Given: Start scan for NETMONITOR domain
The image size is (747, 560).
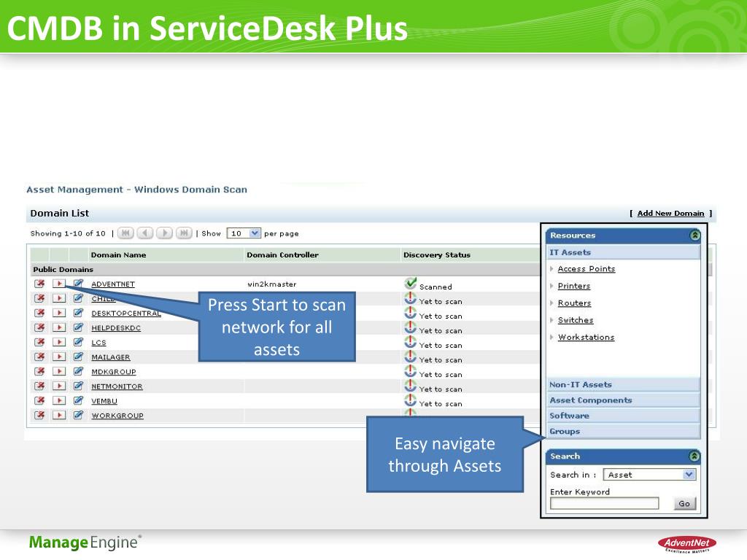Looking at the screenshot, I should point(59,386).
